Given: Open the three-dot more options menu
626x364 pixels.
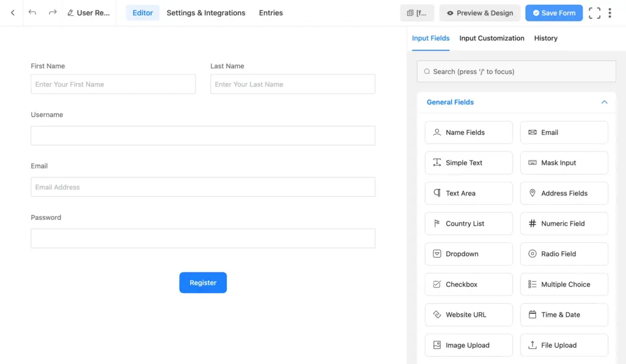Looking at the screenshot, I should point(610,12).
